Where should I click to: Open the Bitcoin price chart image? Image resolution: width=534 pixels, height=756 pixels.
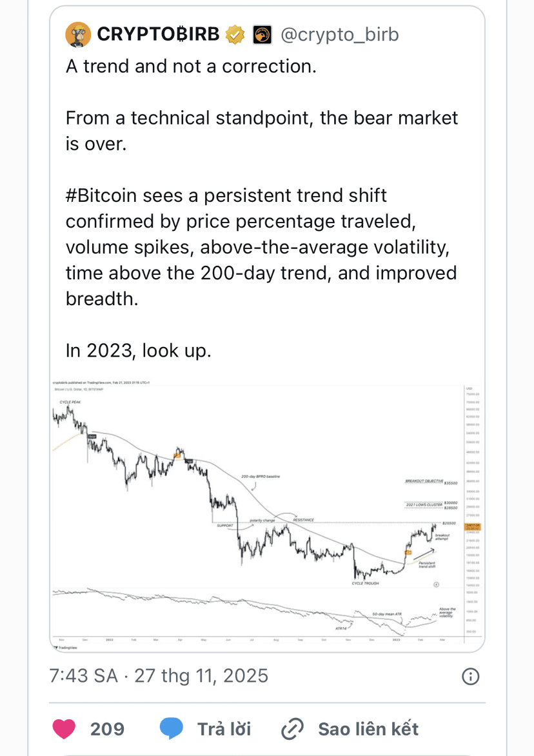(267, 515)
